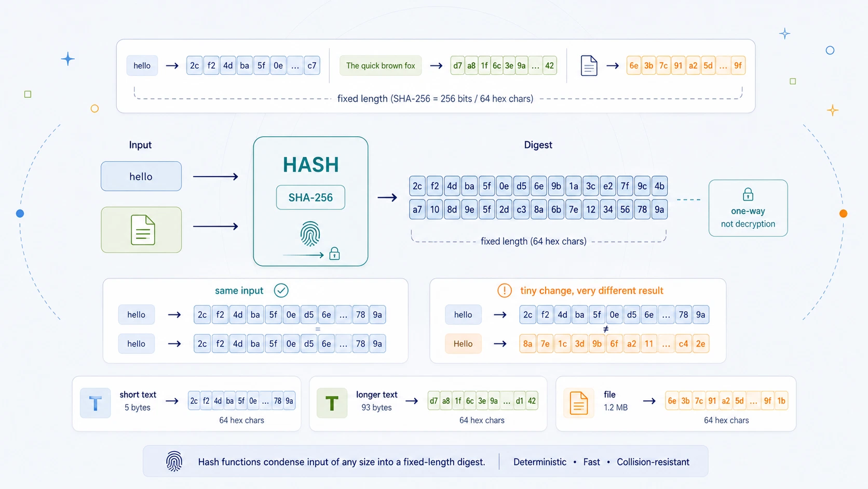Click the checkmark circle beside same input
The image size is (868, 489).
(281, 290)
